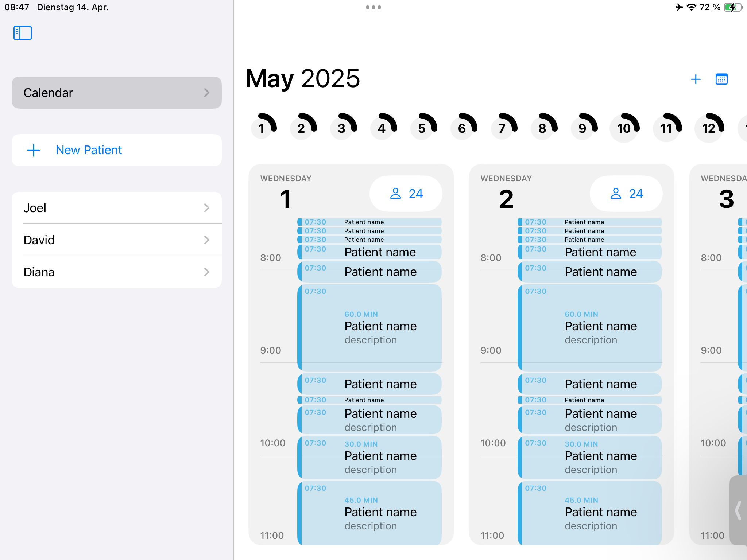Tap the 24 patients badge on day 2

point(626,194)
